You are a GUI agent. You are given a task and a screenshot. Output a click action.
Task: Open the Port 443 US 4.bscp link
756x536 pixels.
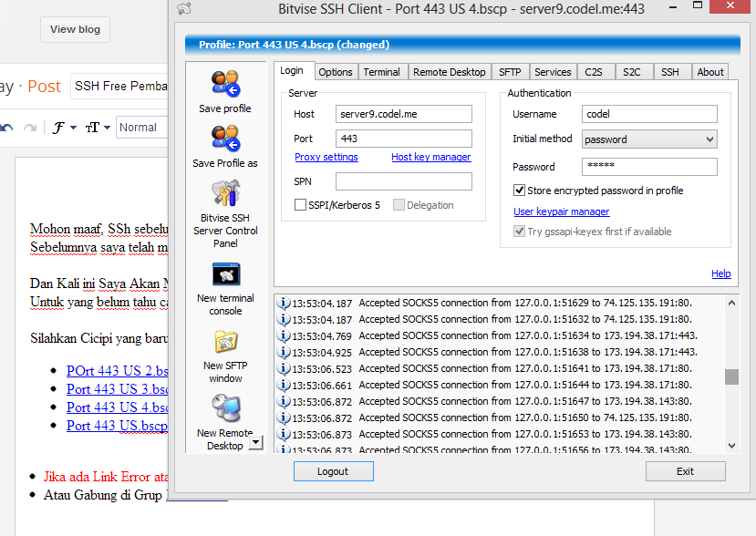[x=117, y=407]
